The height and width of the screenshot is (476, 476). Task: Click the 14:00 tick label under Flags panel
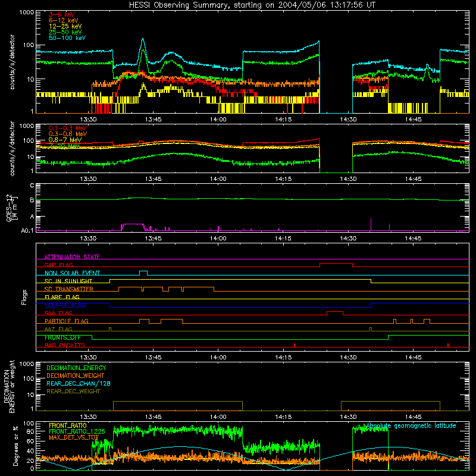[218, 358]
